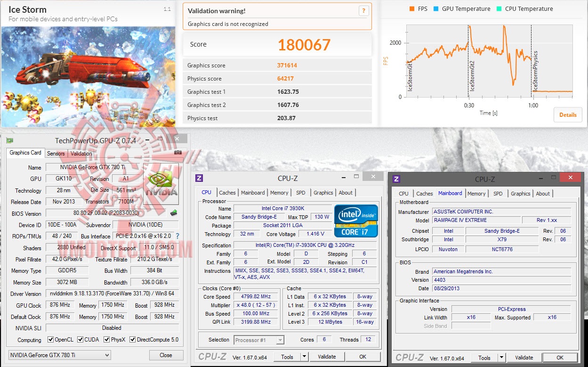Click the processor name Intel Core i7 3930K
588x367 pixels.
pyautogui.click(x=282, y=209)
